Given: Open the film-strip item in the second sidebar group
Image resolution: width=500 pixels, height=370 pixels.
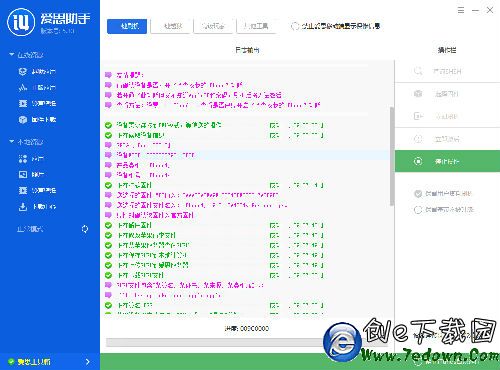Looking at the screenshot, I should 37,190.
